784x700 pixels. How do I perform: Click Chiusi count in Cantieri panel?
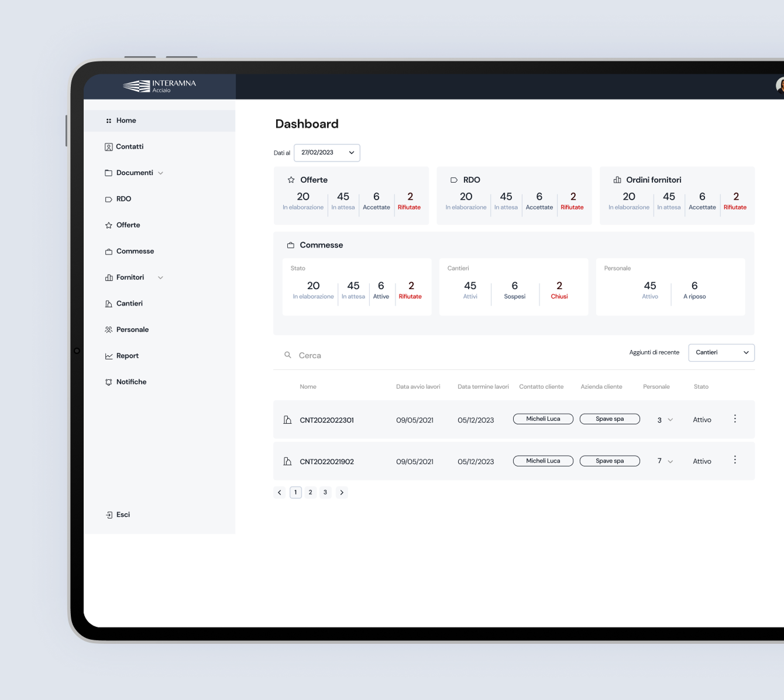(559, 290)
